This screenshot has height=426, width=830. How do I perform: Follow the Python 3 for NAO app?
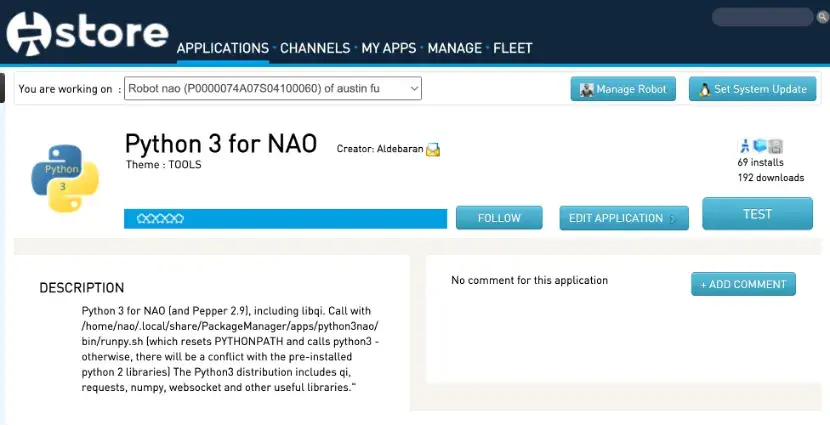tap(499, 218)
